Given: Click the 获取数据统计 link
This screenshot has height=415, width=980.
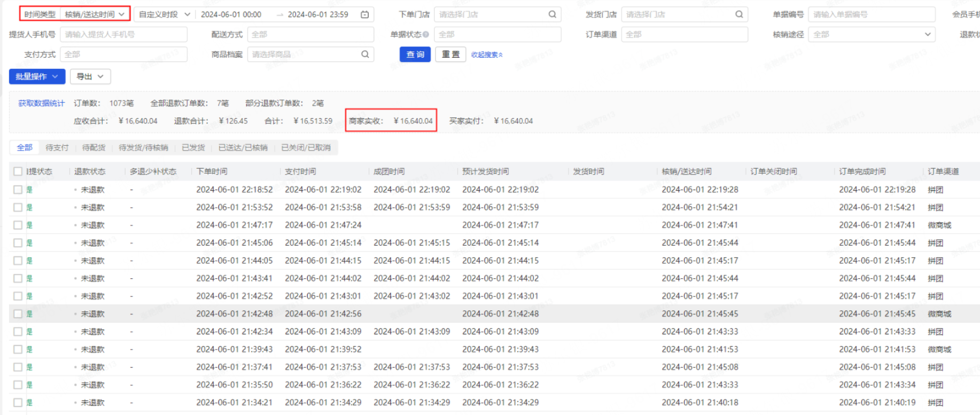Looking at the screenshot, I should pyautogui.click(x=41, y=103).
